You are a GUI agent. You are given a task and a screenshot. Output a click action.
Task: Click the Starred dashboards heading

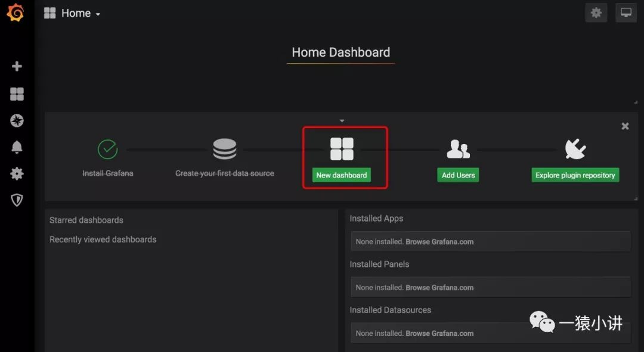(x=86, y=220)
